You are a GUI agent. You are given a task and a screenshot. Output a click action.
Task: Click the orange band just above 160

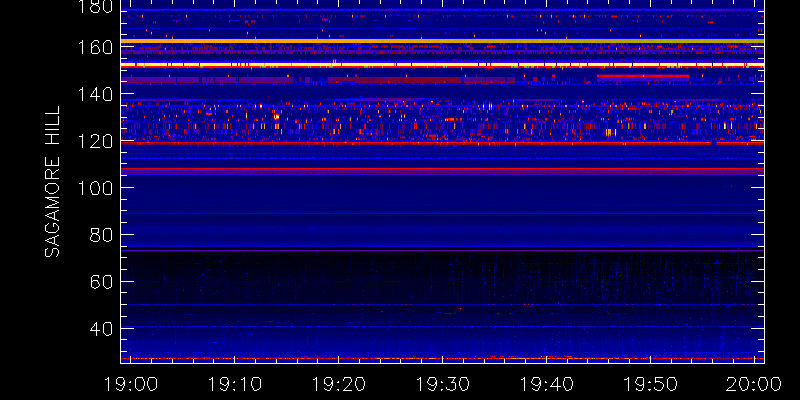442,41
